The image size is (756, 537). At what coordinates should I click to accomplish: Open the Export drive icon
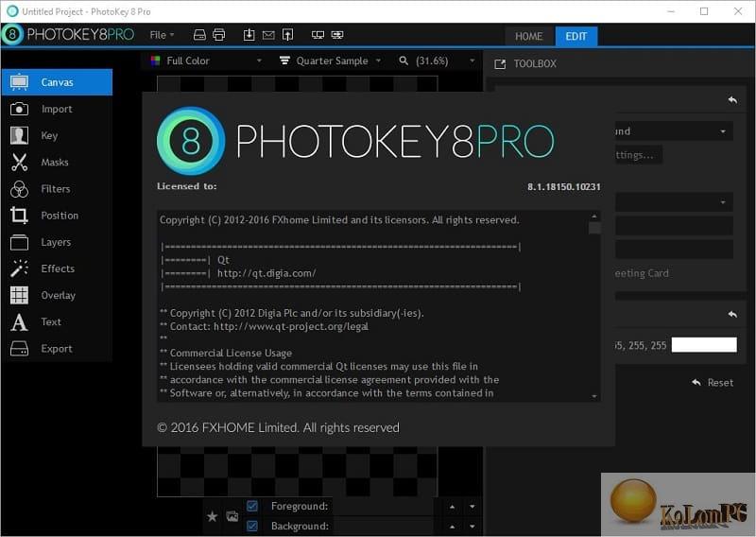click(x=19, y=348)
